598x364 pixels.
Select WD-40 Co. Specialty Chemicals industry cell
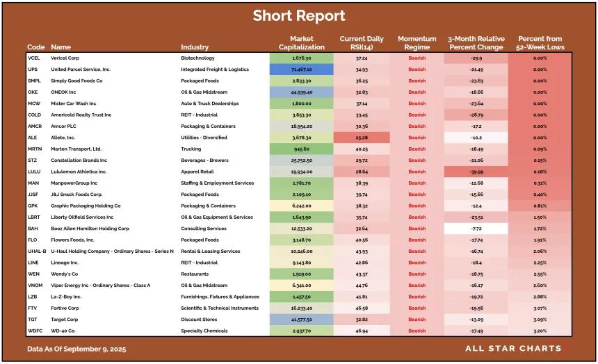[x=204, y=331]
